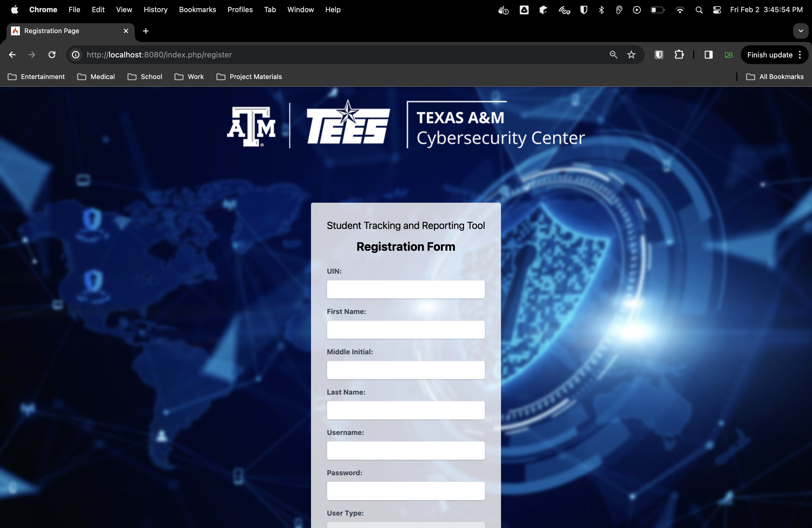812x528 pixels.
Task: Focus the Password text field
Action: (x=406, y=491)
